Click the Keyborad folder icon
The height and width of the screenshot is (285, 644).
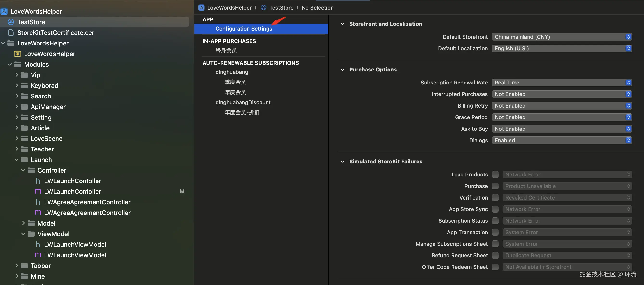pos(25,86)
